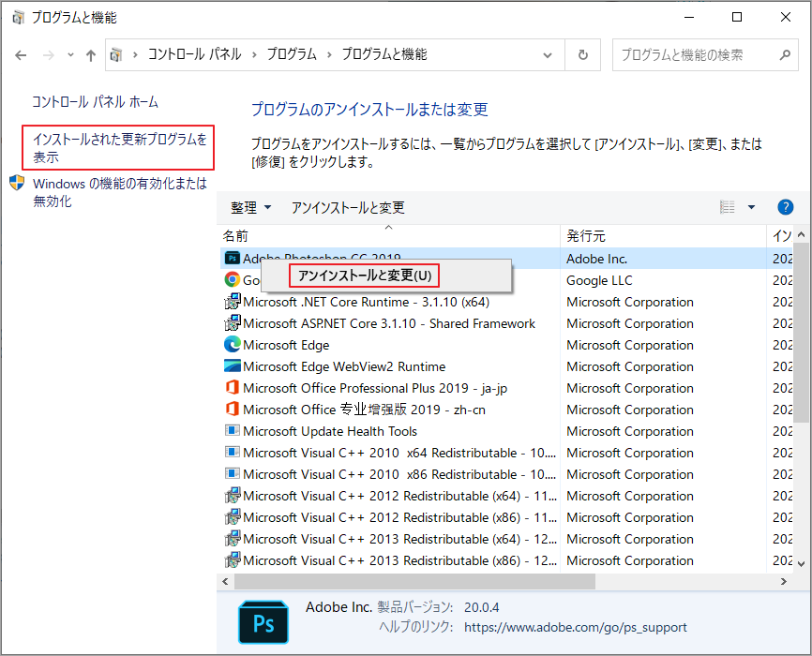
Task: Expand the breadcrumb arrow before コントロール パネル
Action: coord(135,54)
